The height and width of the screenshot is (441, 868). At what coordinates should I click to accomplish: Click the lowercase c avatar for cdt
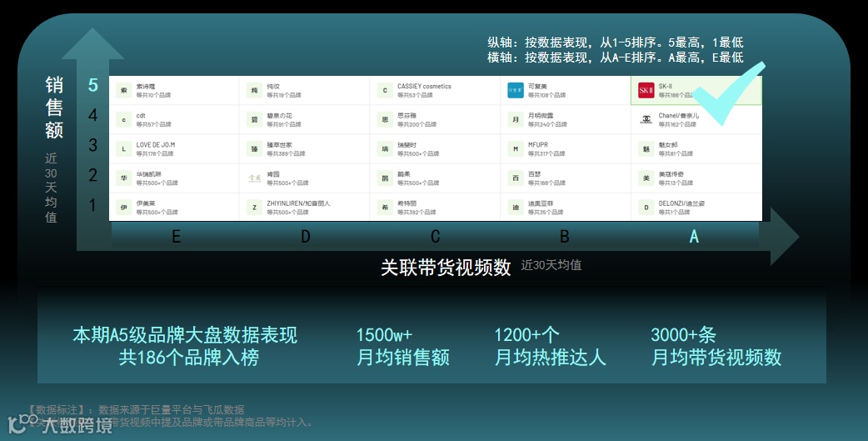tap(124, 120)
